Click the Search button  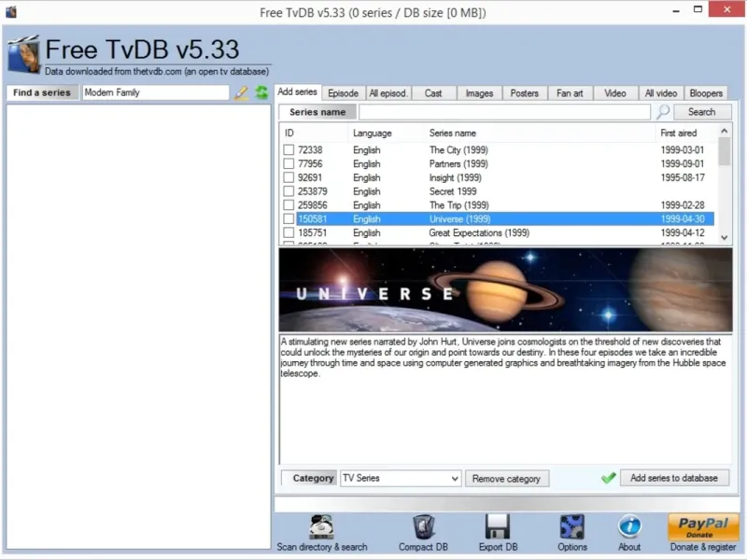(x=702, y=112)
